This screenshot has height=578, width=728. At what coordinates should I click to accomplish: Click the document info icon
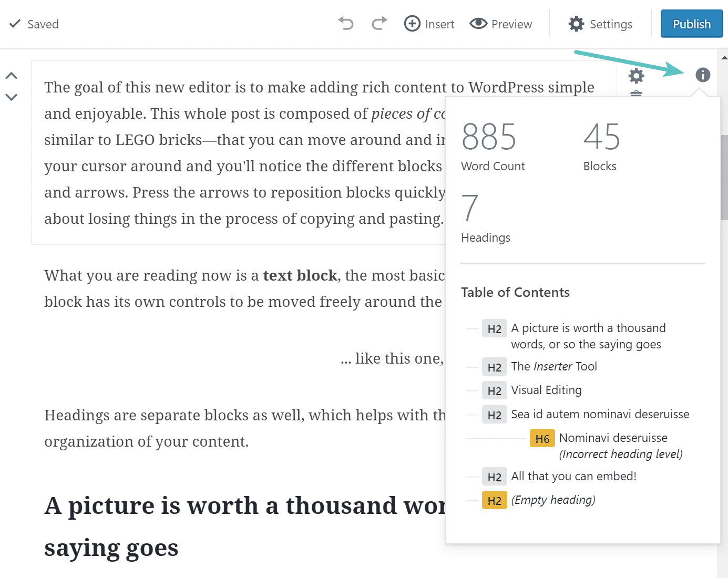(x=702, y=75)
